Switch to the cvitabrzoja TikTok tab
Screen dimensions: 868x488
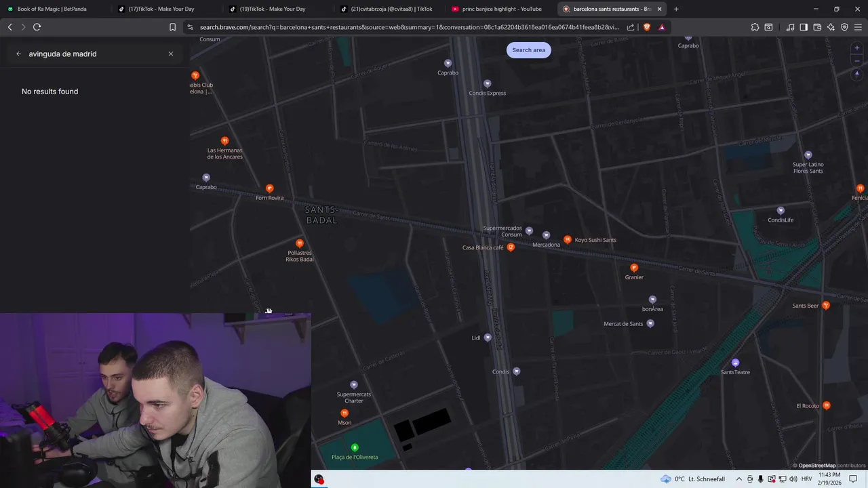387,9
